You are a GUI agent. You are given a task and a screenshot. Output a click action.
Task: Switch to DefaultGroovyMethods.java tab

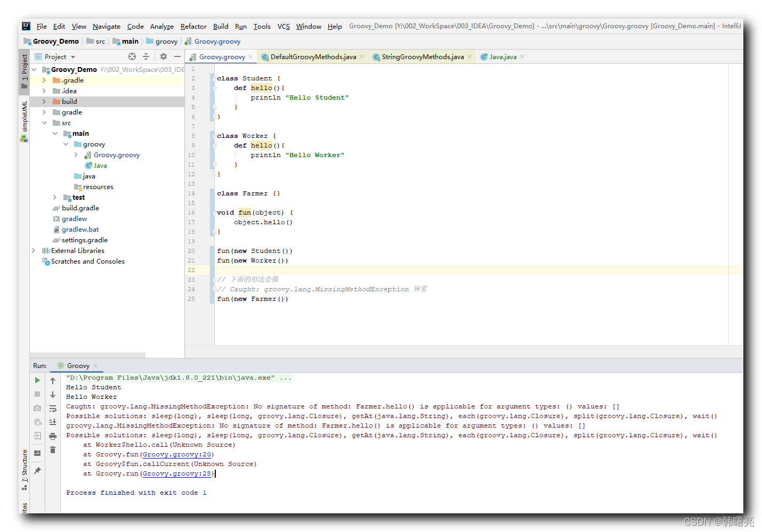point(313,57)
